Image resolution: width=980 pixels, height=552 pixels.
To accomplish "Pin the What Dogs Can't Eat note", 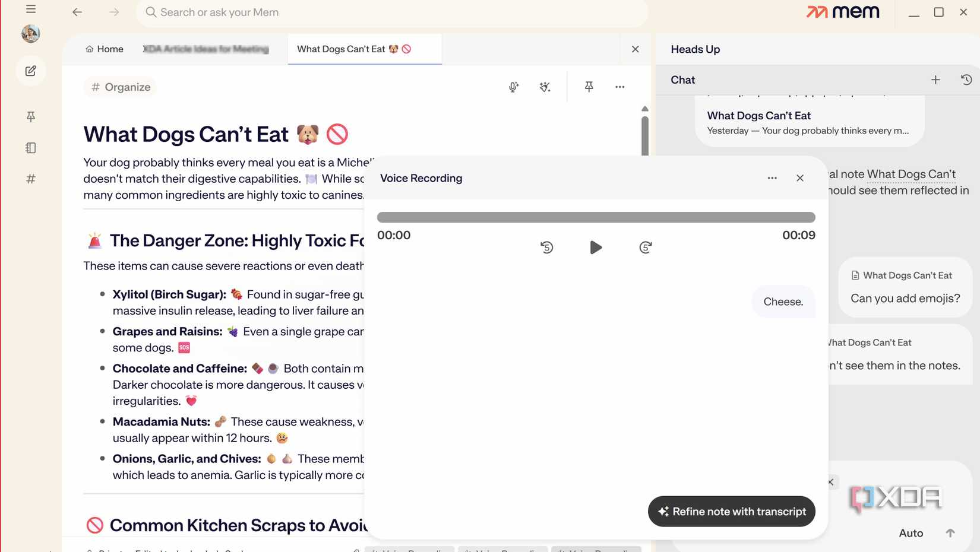I will [x=589, y=87].
